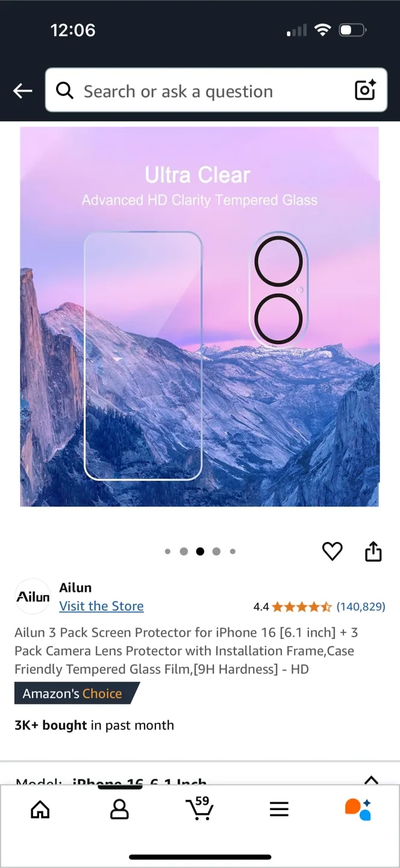This screenshot has width=400, height=868.
Task: Tap the magnifying glass search icon
Action: pyautogui.click(x=64, y=90)
